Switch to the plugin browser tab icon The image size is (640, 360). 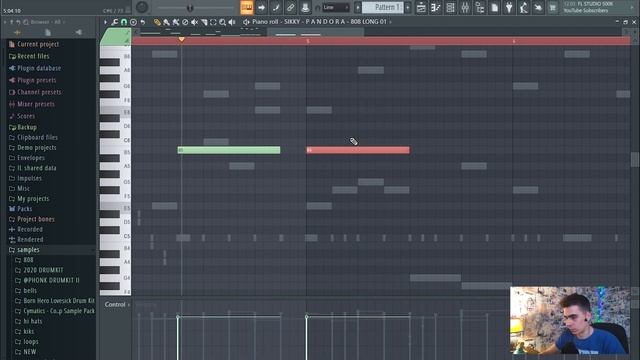tap(78, 32)
